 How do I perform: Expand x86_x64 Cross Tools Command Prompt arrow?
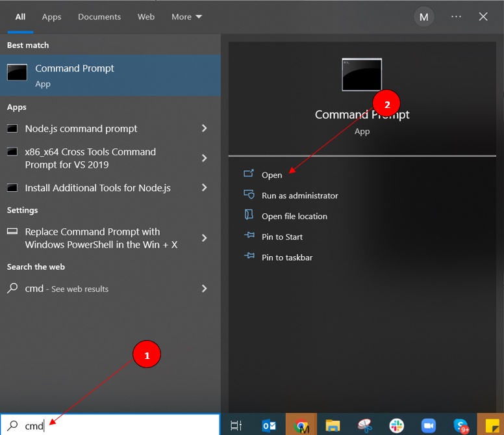(204, 158)
